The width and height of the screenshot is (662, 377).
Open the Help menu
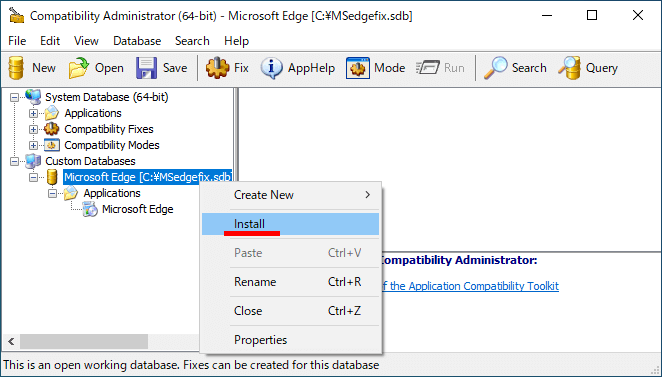pyautogui.click(x=236, y=41)
